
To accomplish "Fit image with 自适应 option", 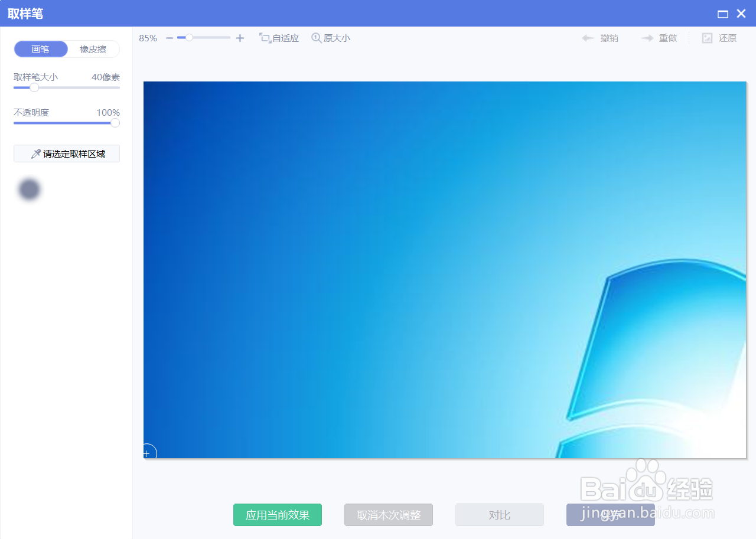I will point(279,38).
